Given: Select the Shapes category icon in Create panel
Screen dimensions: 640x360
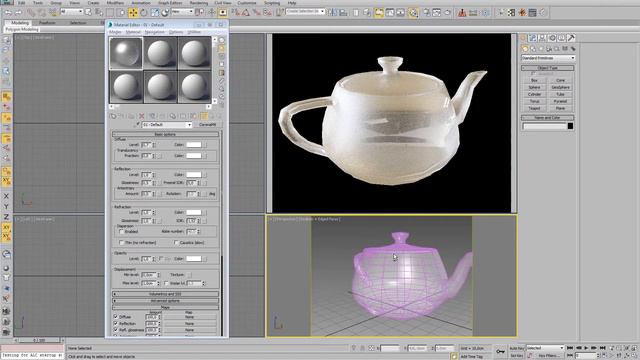Looking at the screenshot, I should (533, 49).
